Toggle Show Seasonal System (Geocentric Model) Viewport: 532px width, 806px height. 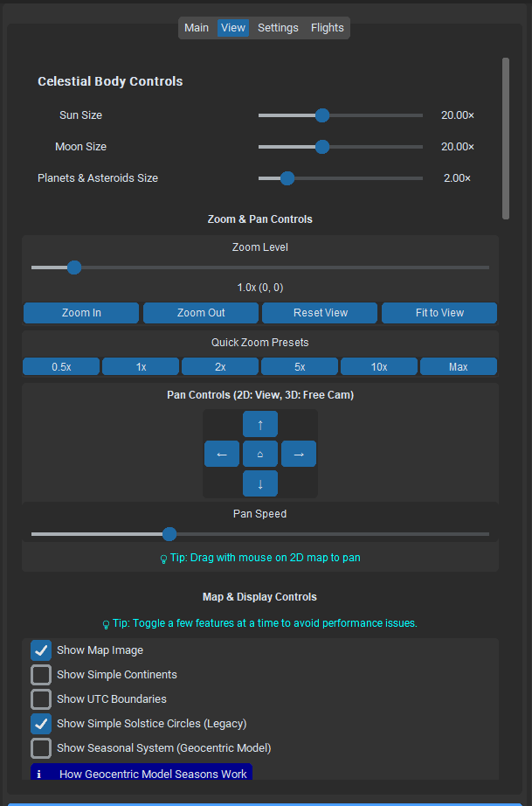40,747
